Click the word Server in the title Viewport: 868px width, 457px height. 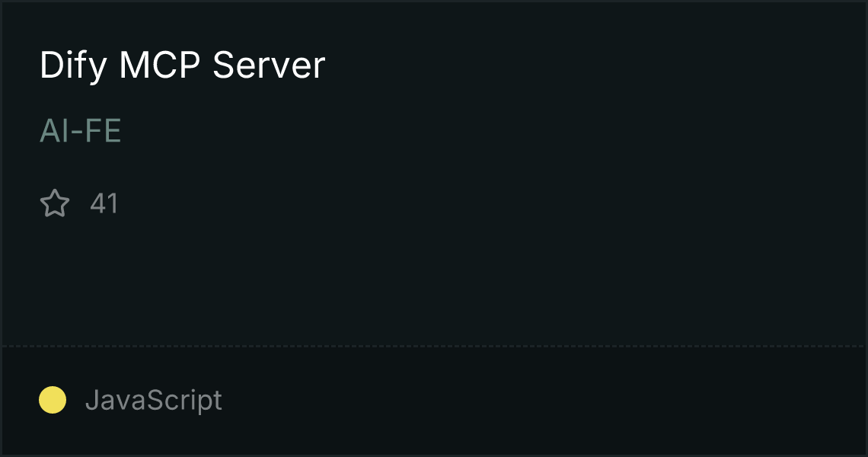coord(269,66)
